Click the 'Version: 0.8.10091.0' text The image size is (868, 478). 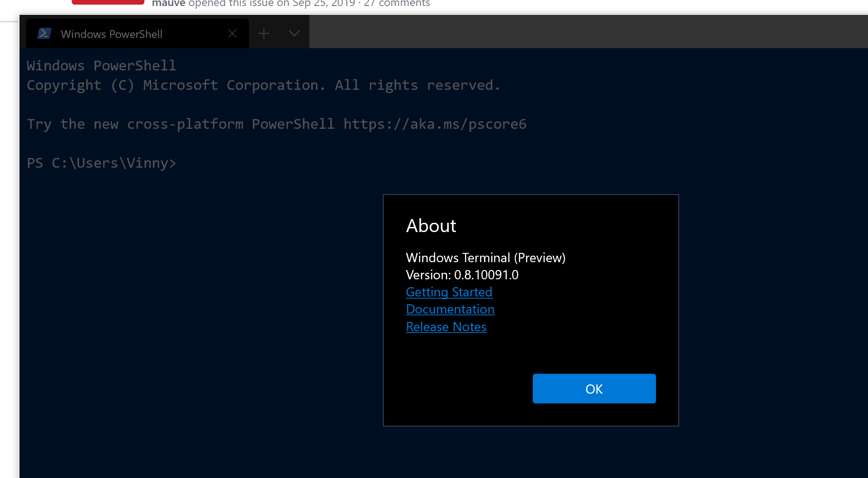(462, 275)
